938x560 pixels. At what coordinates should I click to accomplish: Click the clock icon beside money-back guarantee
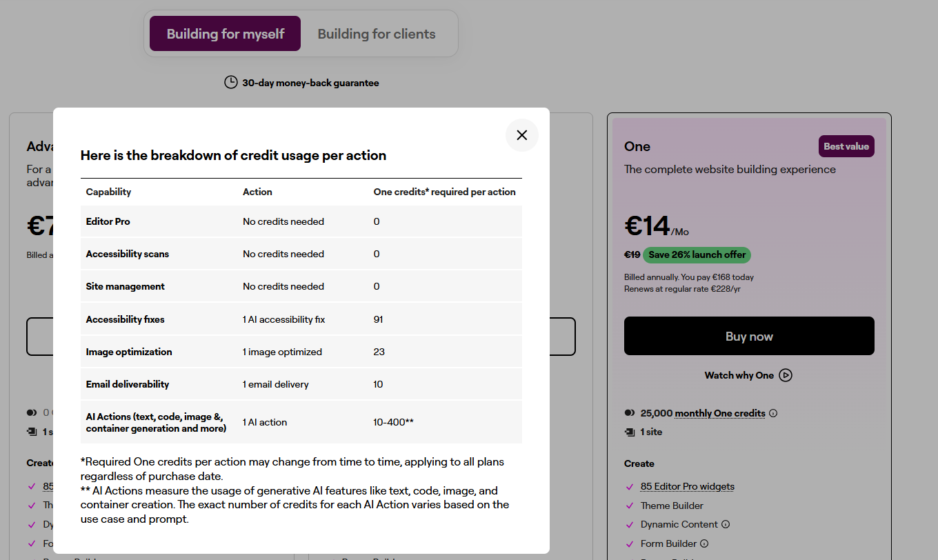point(231,82)
